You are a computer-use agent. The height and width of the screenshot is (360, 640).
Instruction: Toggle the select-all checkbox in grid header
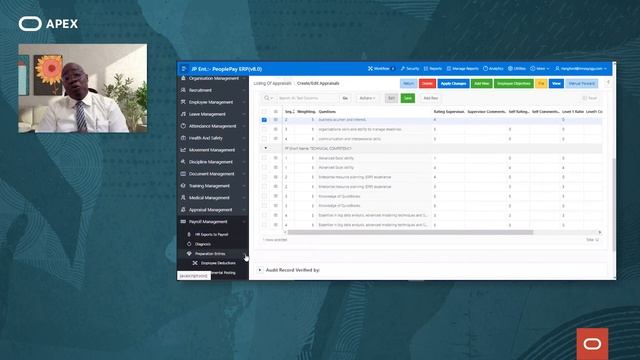coord(264,111)
